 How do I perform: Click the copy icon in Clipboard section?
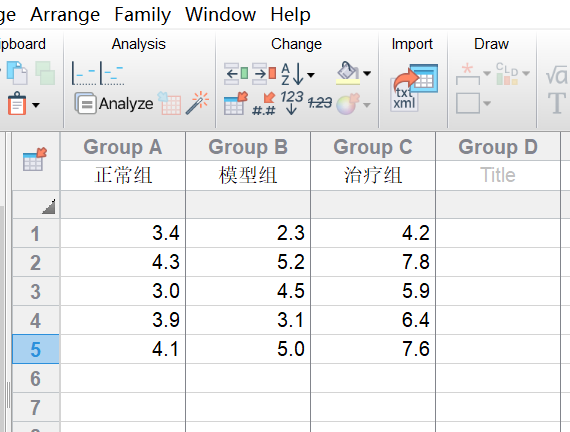(17, 73)
